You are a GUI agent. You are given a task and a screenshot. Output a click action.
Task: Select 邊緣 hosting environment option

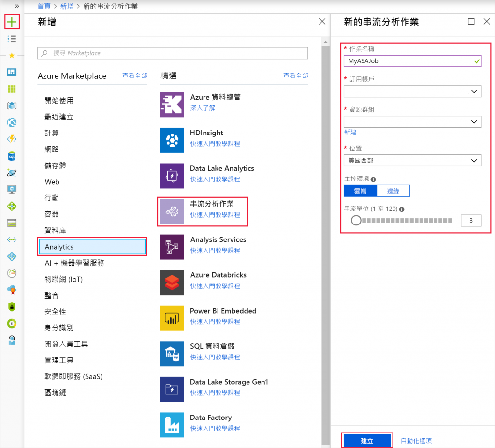pos(393,191)
